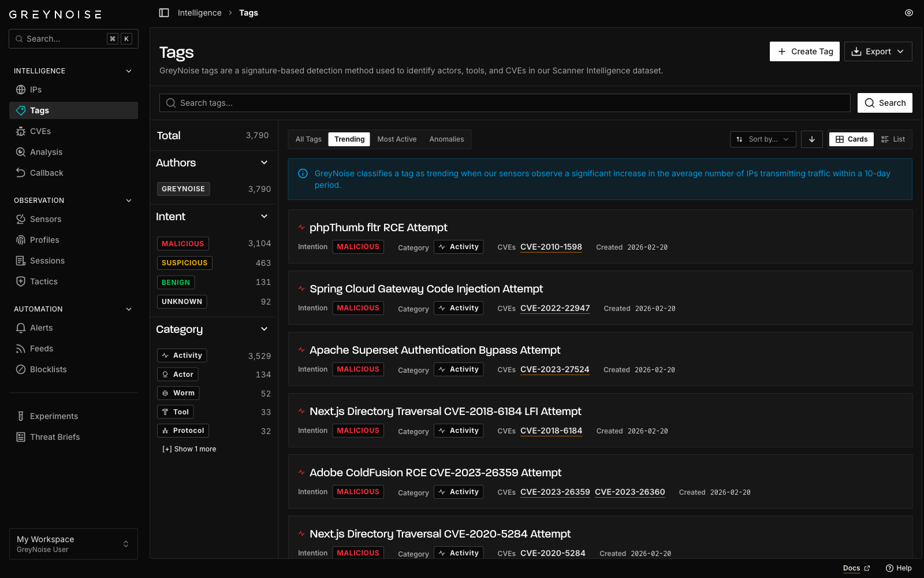Open Tactics shield icon
The image size is (924, 578).
21,281
